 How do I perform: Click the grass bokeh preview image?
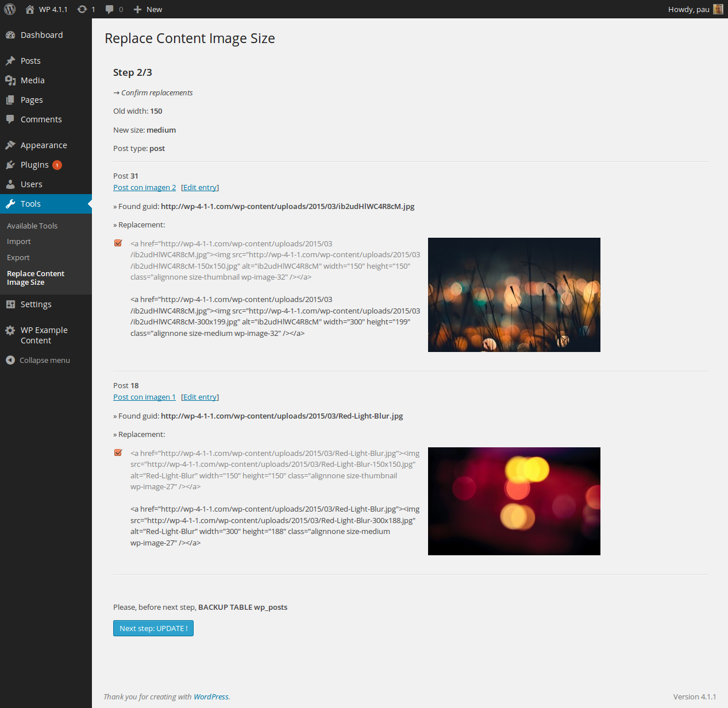(x=514, y=295)
